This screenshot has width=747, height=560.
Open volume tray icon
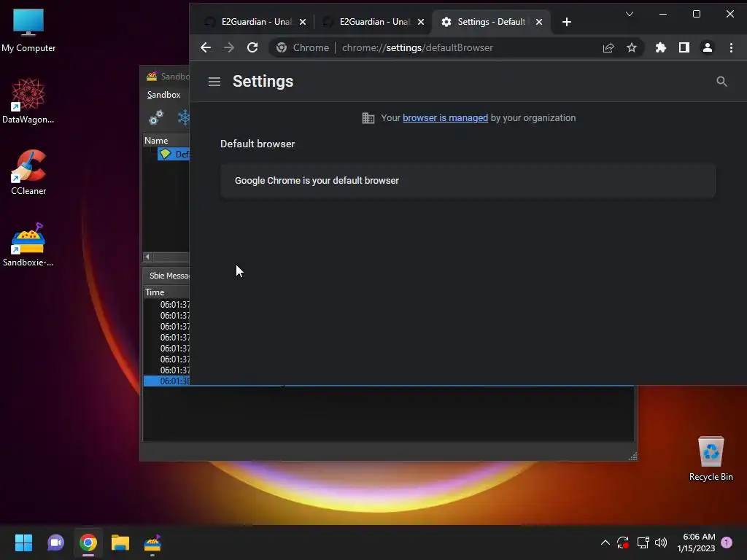[661, 542]
